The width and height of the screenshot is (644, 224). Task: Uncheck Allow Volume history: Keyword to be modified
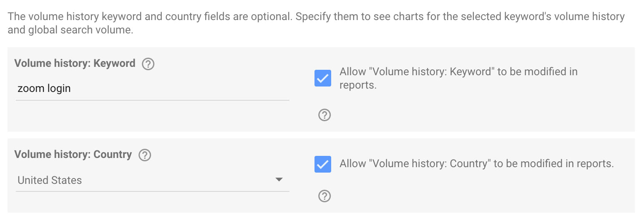(x=323, y=78)
